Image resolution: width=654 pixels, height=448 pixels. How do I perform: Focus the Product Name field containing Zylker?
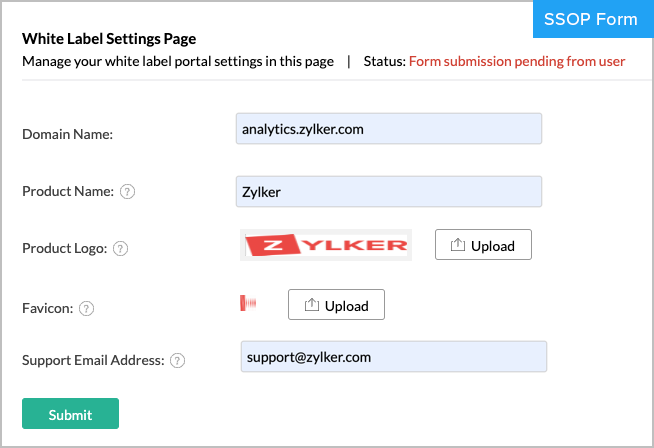tap(389, 191)
